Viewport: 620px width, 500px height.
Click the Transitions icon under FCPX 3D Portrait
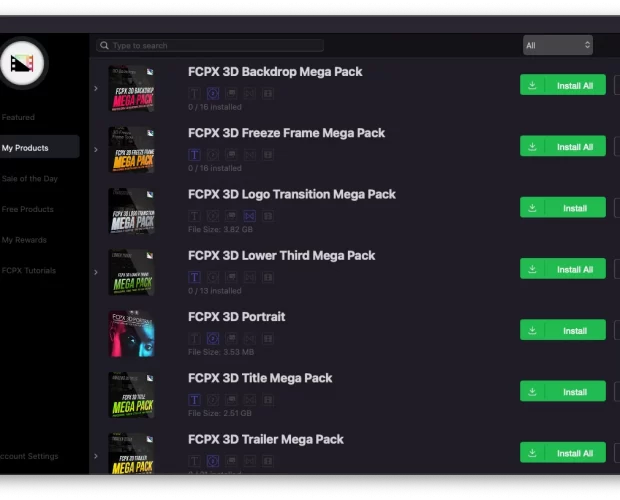pyautogui.click(x=250, y=339)
